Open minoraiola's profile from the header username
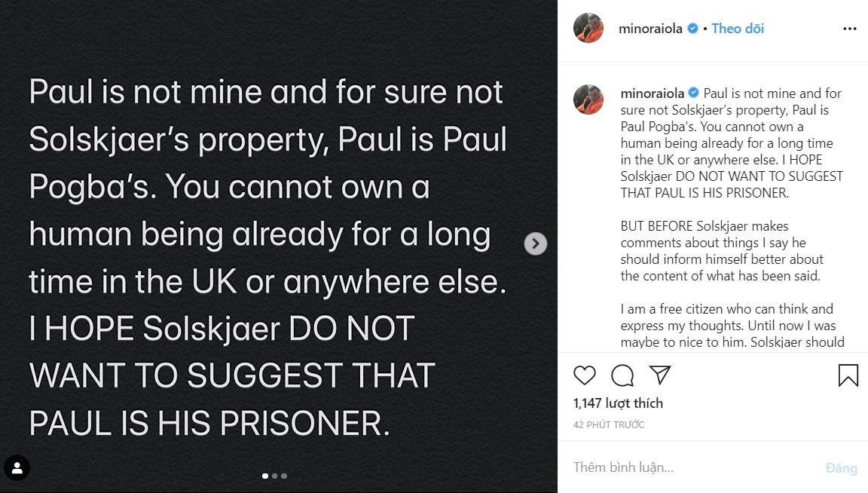Viewport: 868px width, 493px height. point(653,28)
